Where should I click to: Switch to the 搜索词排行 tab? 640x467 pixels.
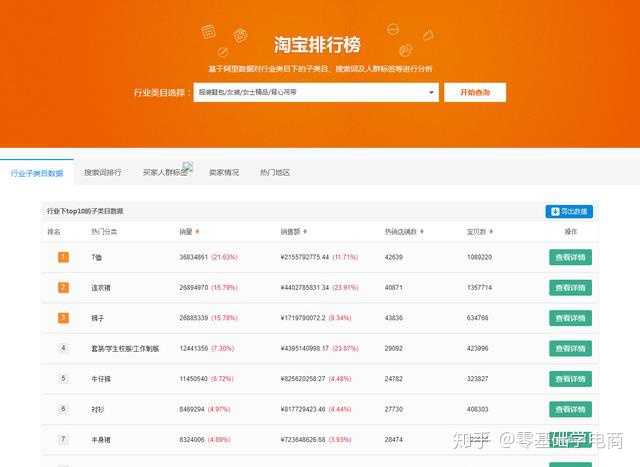point(102,173)
